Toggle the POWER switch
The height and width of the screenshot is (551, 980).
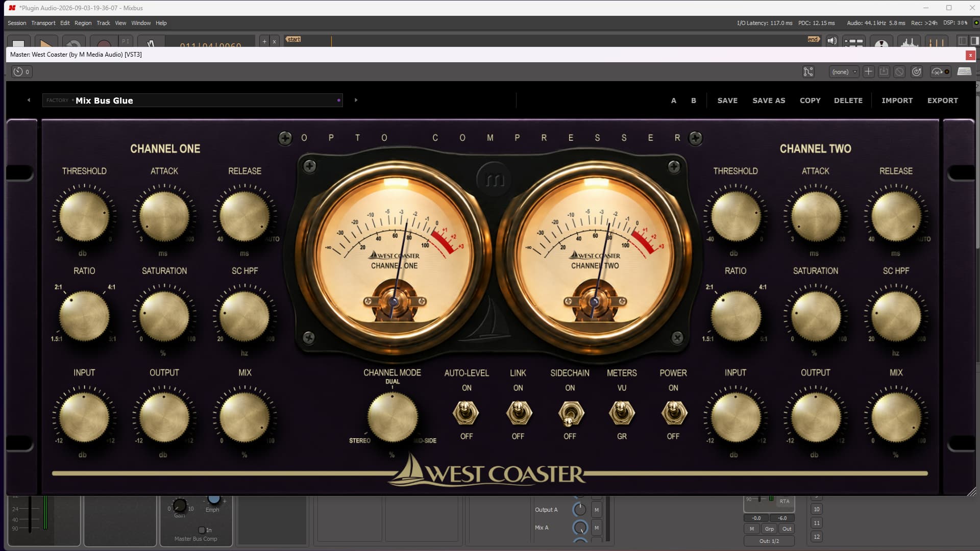674,412
